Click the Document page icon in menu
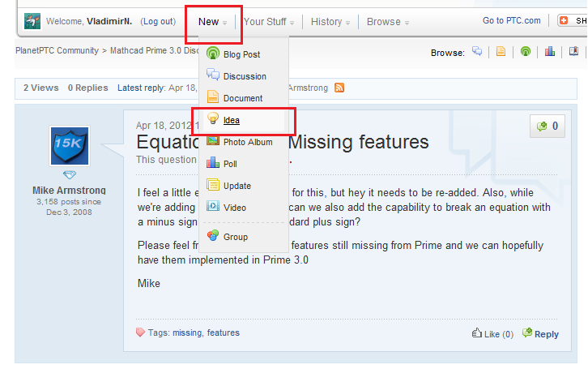 point(213,97)
